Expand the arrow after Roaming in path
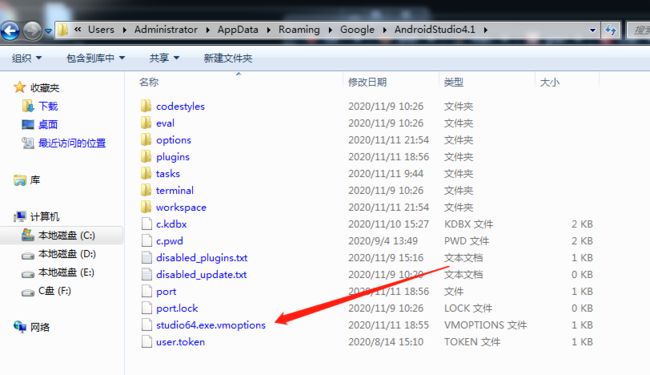 point(330,30)
